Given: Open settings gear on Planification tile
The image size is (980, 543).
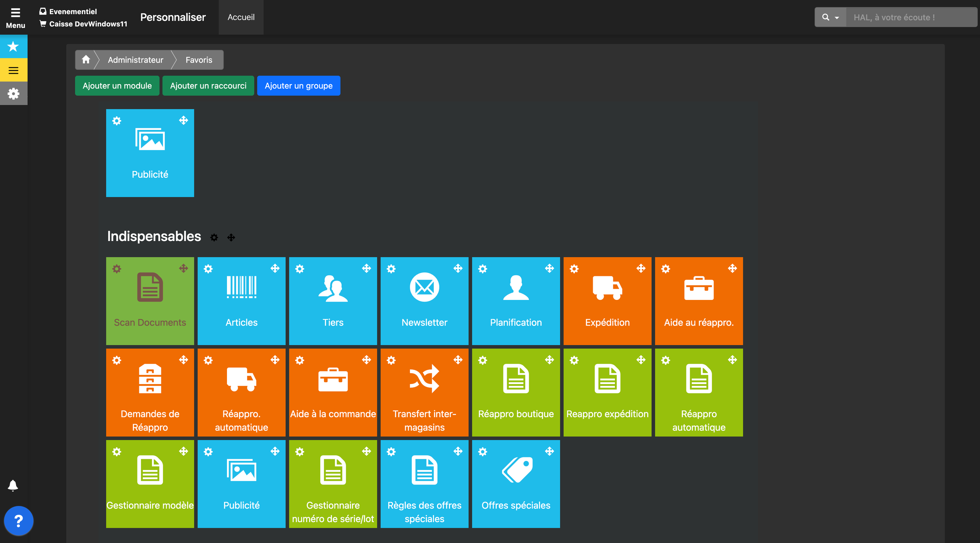Looking at the screenshot, I should tap(483, 268).
